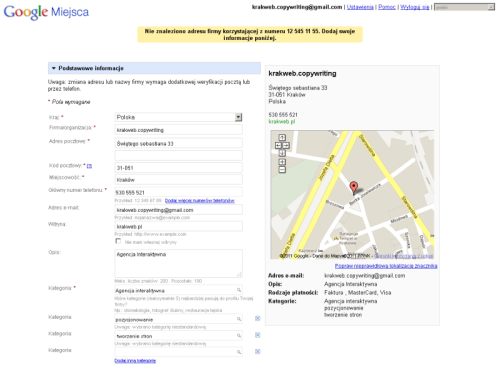Pan map left arrow control
The image size is (500, 369).
[x=278, y=146]
